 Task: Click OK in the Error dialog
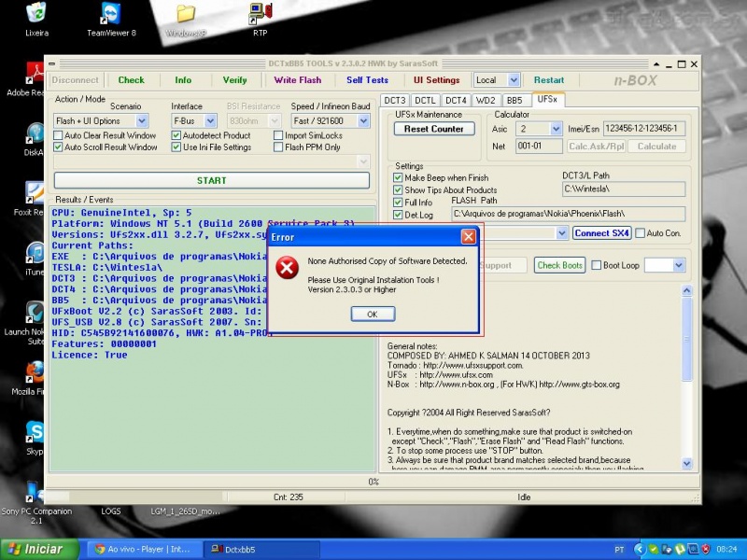pyautogui.click(x=373, y=315)
